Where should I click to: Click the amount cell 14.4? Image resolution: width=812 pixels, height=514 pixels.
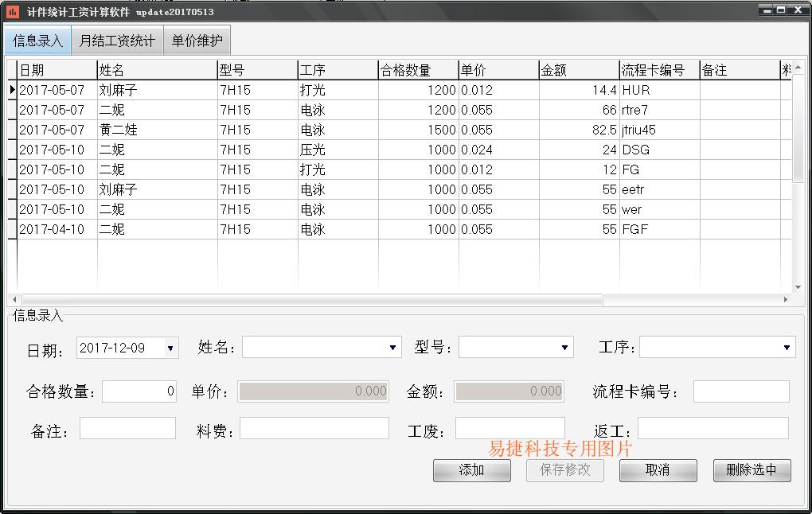coord(580,90)
